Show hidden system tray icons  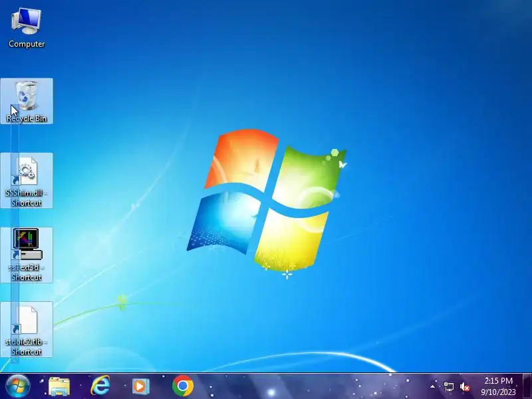(433, 386)
